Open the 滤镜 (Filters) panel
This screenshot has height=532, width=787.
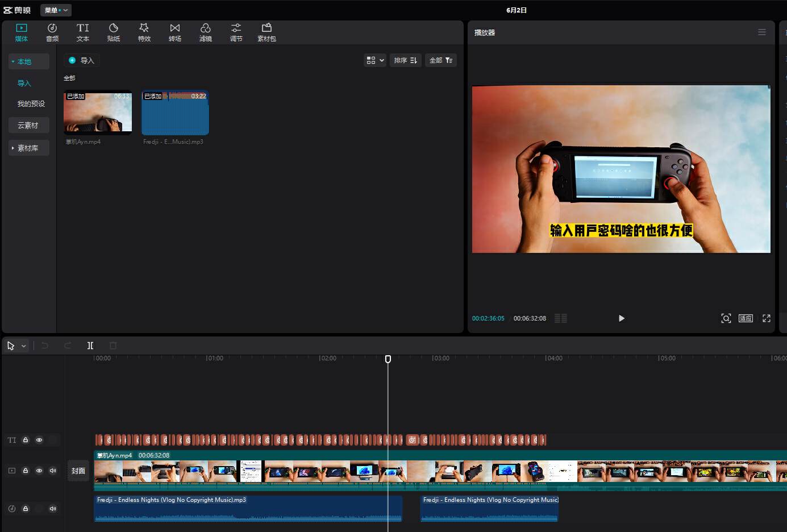[206, 32]
